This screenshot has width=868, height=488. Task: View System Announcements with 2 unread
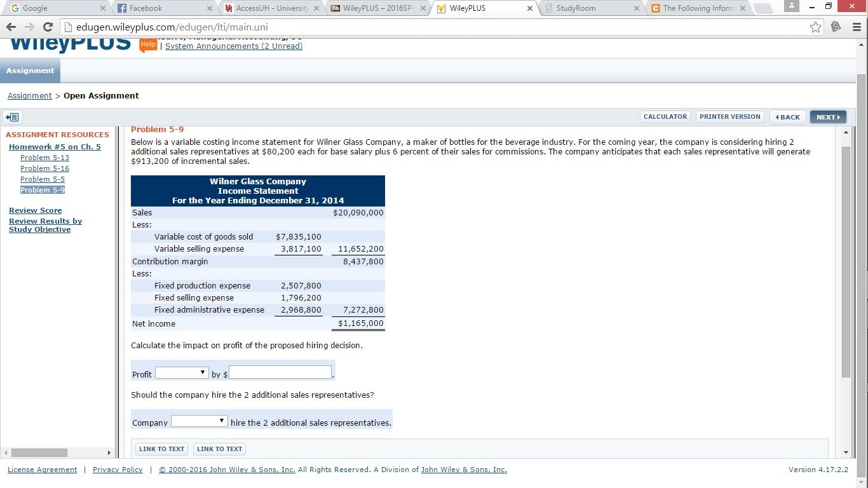tap(234, 46)
